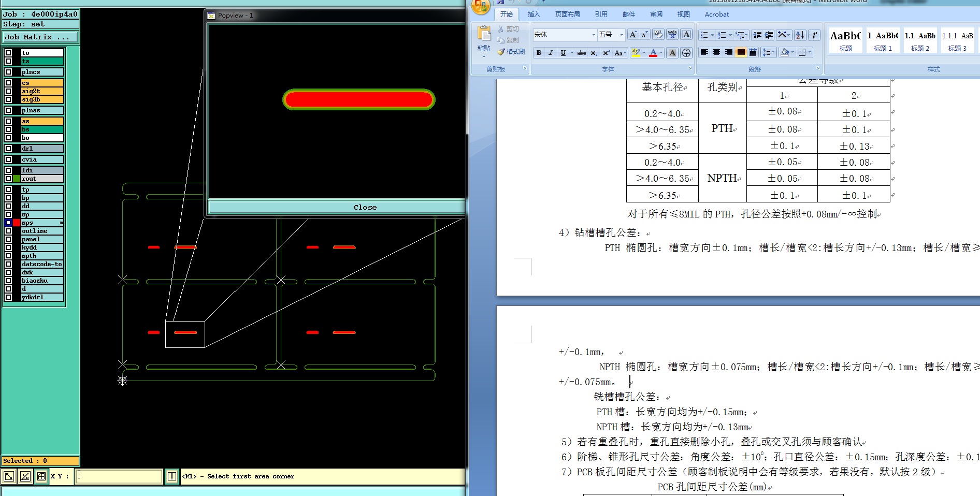Toggle the 'outline' layer checkbox
This screenshot has width=980, height=496.
tap(8, 231)
